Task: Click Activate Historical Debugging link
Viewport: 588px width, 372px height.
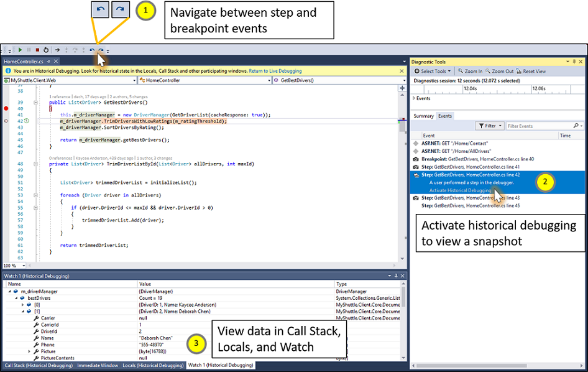Action: pyautogui.click(x=459, y=190)
